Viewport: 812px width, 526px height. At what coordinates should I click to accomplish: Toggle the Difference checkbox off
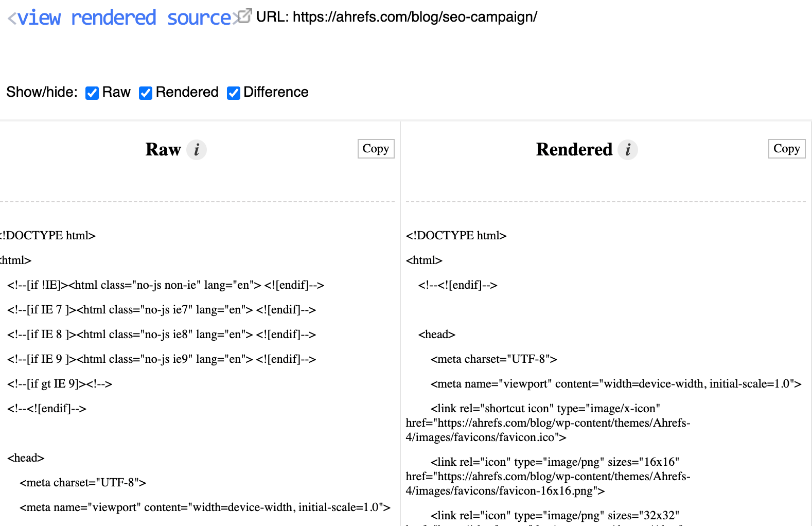(234, 93)
